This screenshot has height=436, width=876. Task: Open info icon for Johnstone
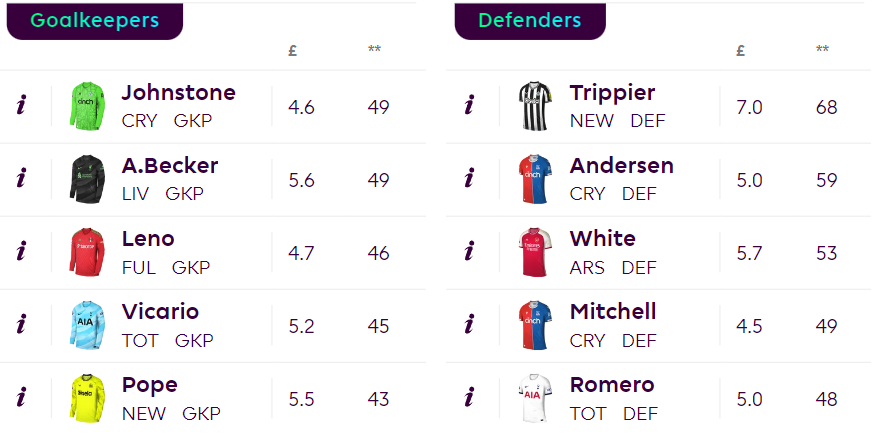(21, 105)
